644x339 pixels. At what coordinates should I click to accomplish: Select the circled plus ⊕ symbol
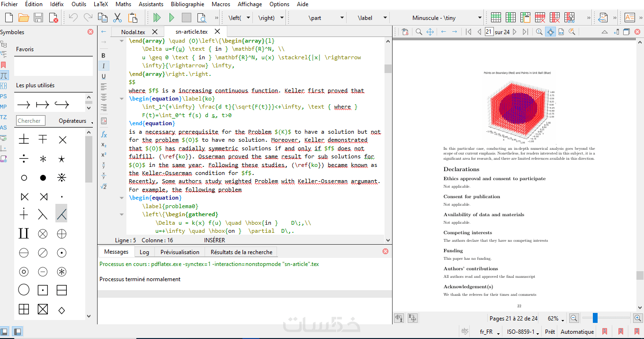[x=62, y=233]
